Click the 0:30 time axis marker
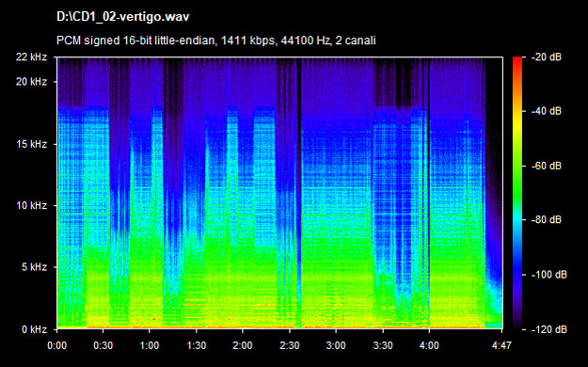The height and width of the screenshot is (367, 588). [x=103, y=345]
